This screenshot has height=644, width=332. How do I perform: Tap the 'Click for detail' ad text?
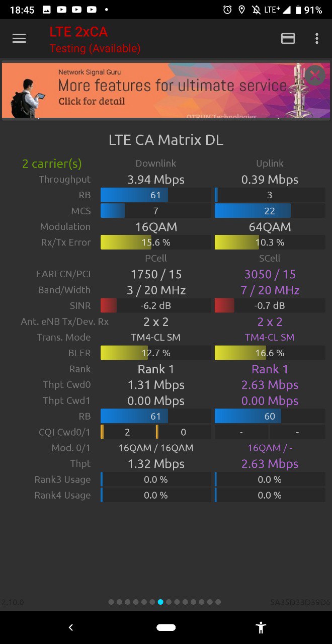pyautogui.click(x=92, y=101)
